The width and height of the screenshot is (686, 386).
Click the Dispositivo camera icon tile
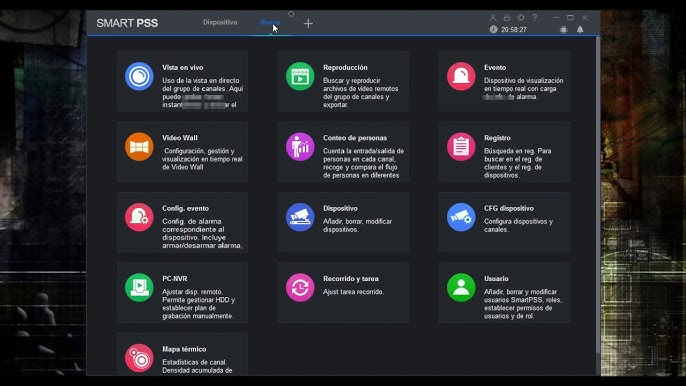[x=300, y=217]
